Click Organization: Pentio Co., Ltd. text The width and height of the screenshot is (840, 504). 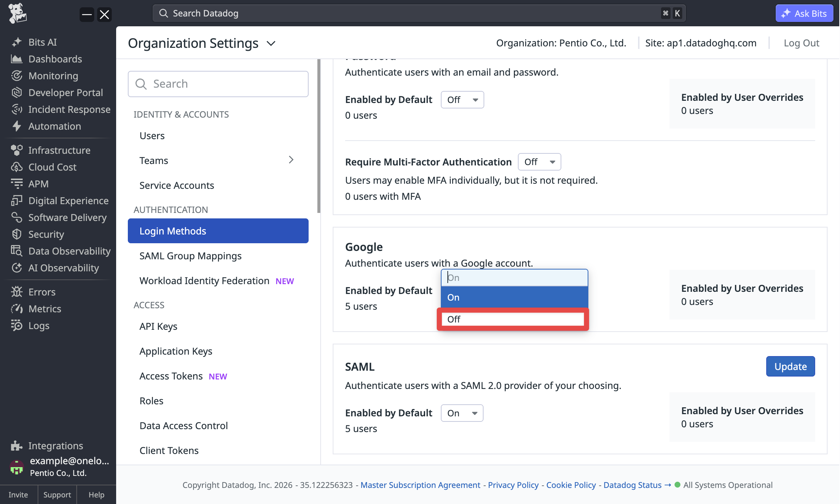point(561,43)
